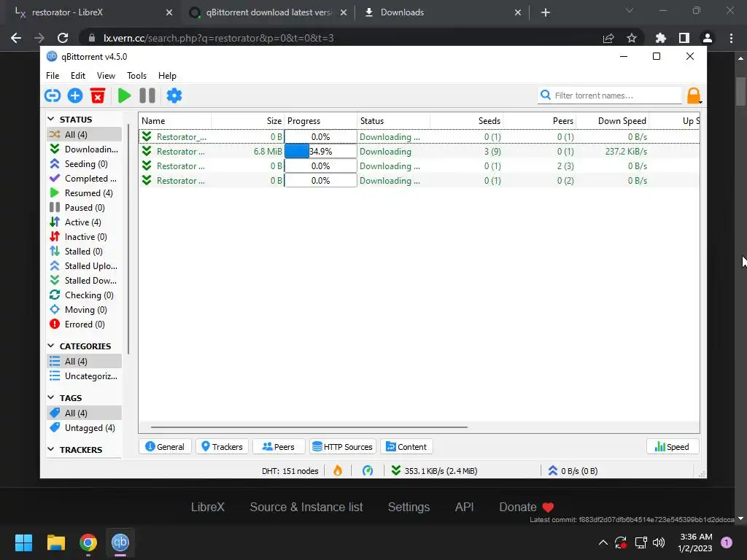747x560 pixels.
Task: Open the Peers tab
Action: 279,447
